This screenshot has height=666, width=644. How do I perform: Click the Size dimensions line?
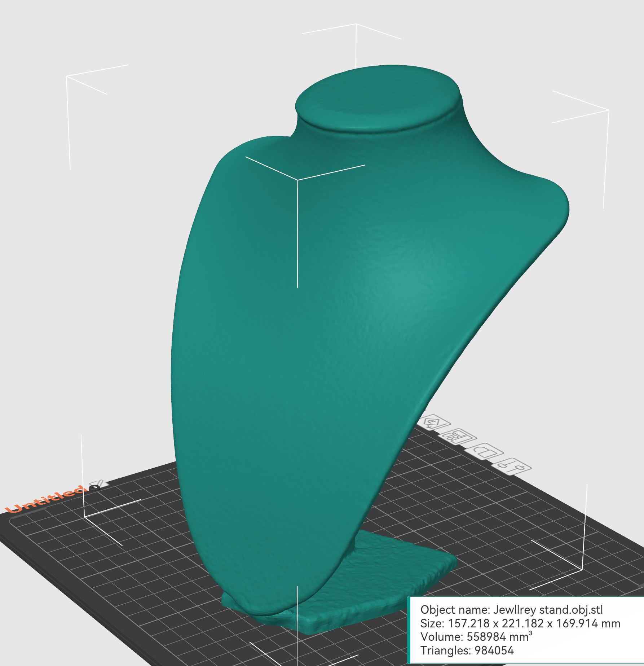(x=520, y=623)
